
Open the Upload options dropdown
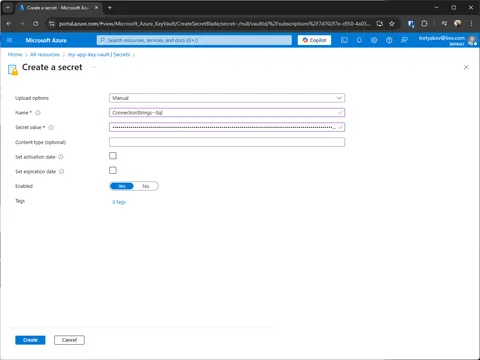tap(227, 98)
